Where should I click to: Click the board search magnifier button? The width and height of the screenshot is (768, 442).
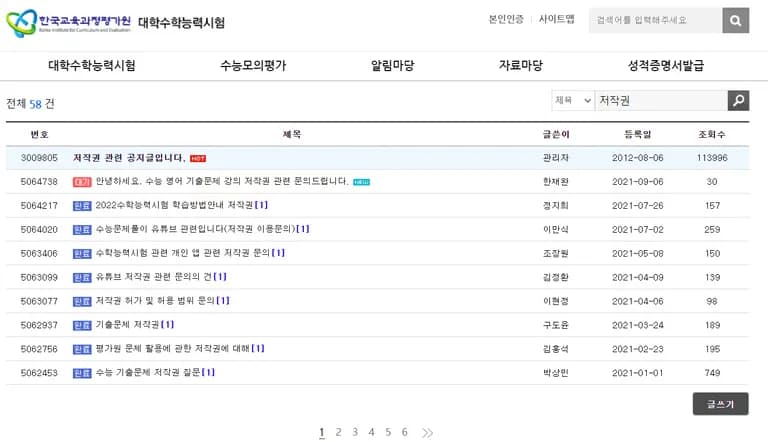click(738, 100)
